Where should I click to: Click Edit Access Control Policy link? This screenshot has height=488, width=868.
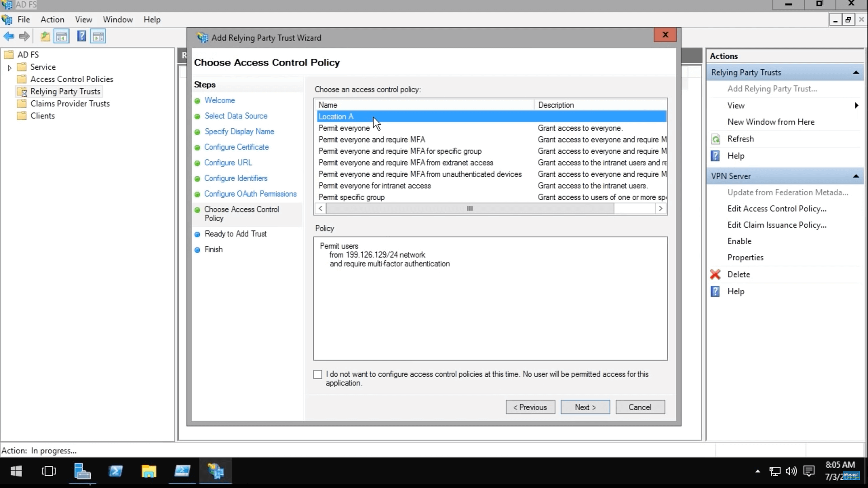pyautogui.click(x=776, y=208)
